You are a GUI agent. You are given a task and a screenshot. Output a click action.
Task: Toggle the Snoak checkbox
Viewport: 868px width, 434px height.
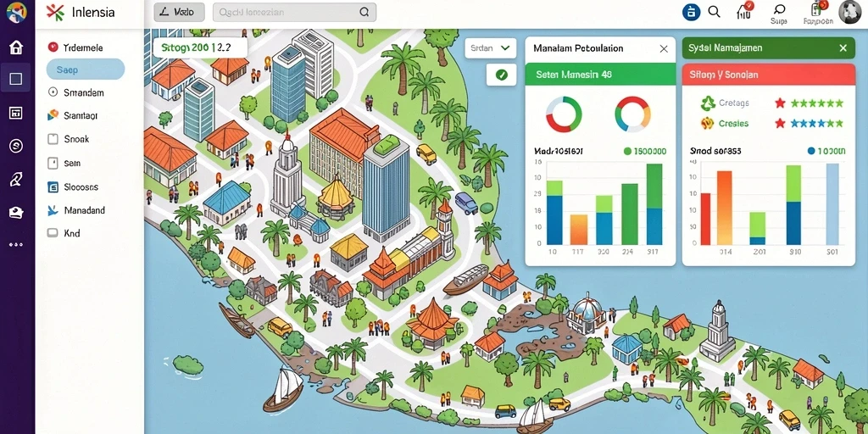pos(53,139)
